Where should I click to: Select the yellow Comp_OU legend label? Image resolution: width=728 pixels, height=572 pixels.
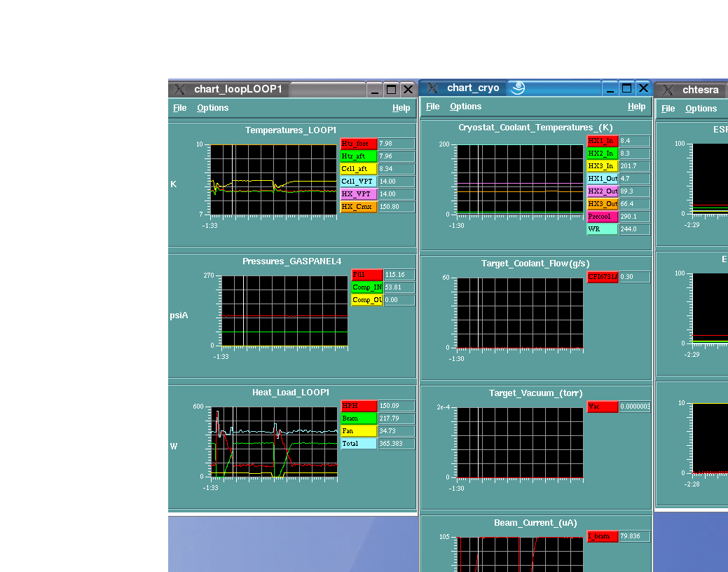(366, 300)
